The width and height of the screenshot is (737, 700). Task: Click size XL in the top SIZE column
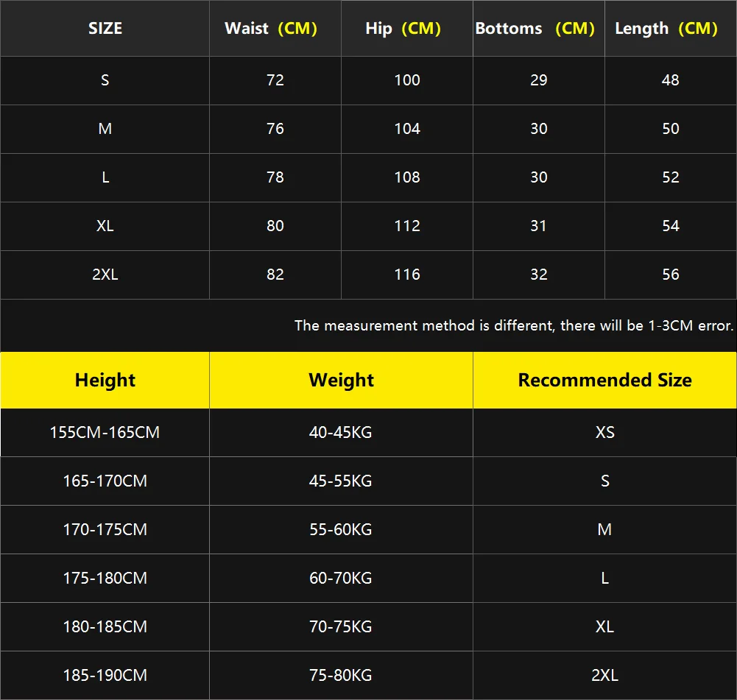[x=105, y=226]
